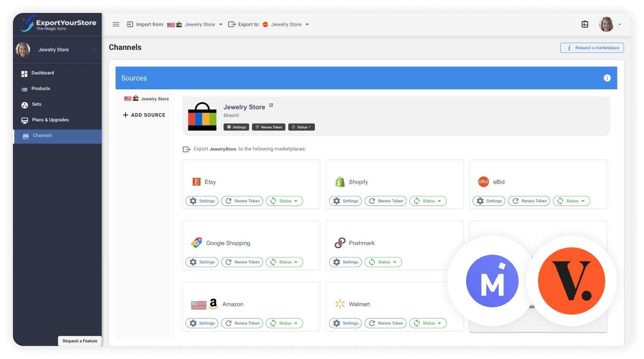
Task: Open external link icon next to Jewelry Store title
Action: [x=271, y=105]
